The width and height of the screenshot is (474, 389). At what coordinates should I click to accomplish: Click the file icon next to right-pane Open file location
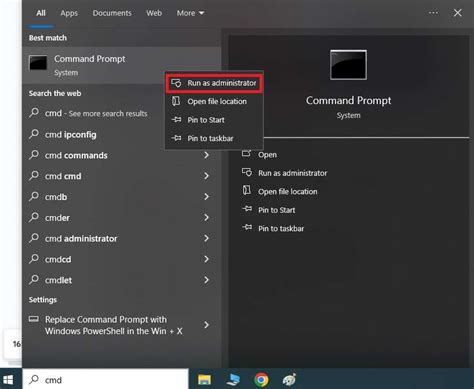coord(247,190)
